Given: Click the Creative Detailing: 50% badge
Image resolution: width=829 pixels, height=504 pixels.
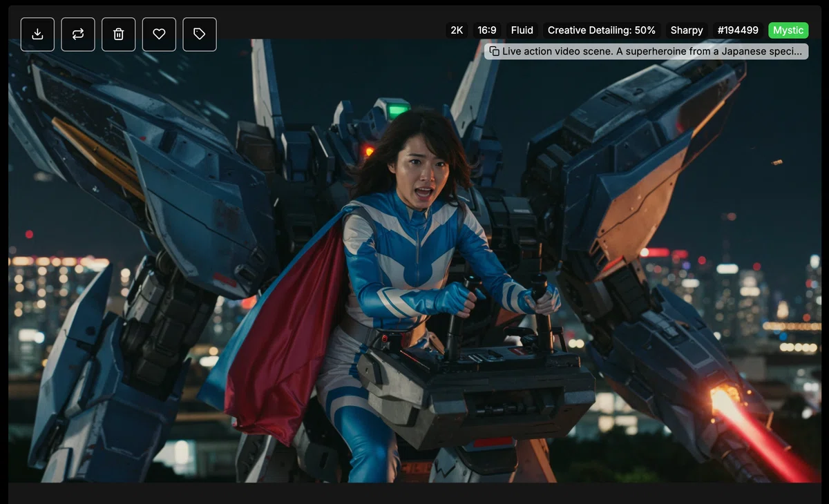Looking at the screenshot, I should 602,30.
